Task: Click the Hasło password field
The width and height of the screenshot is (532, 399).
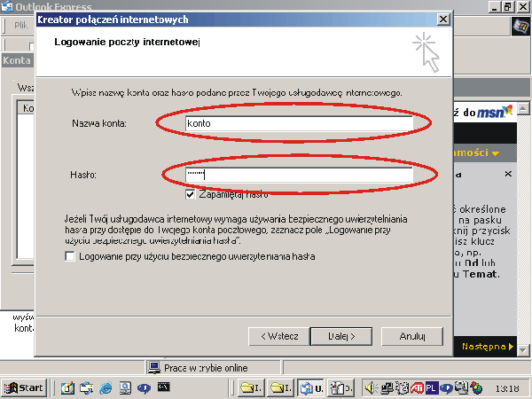Action: (x=299, y=175)
